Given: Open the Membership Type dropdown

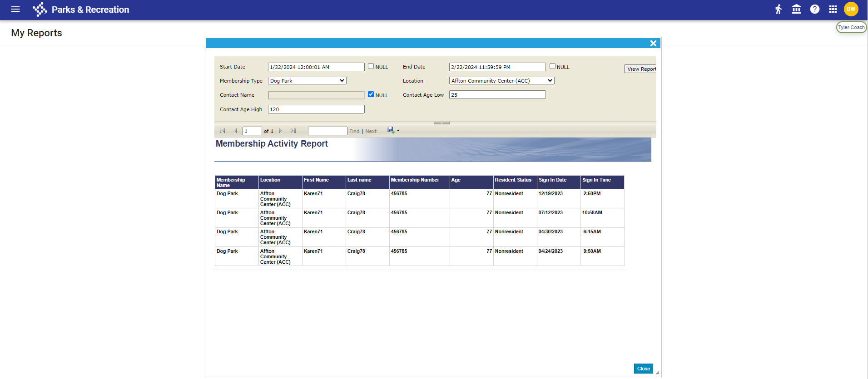Looking at the screenshot, I should point(307,81).
